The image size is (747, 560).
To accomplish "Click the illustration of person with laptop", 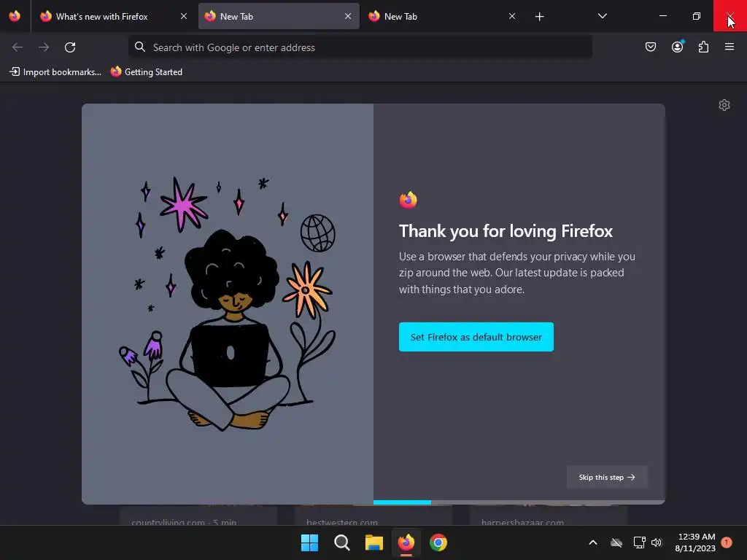I will (228, 304).
